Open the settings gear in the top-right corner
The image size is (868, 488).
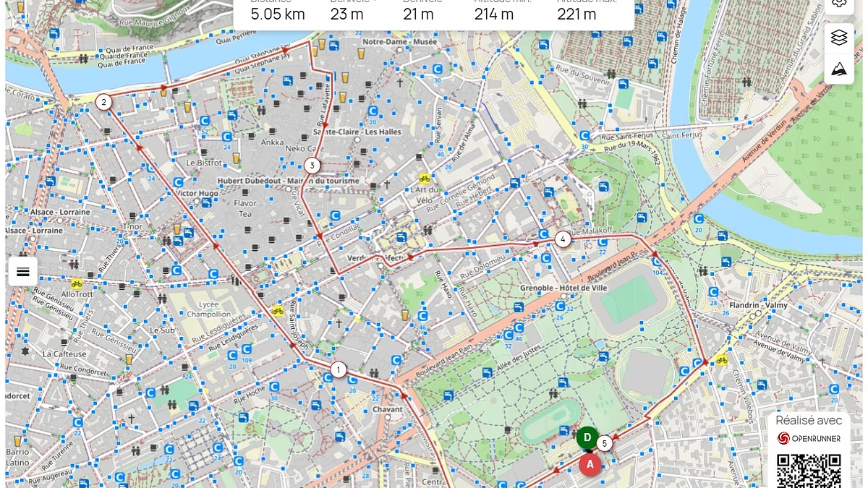tap(839, 4)
